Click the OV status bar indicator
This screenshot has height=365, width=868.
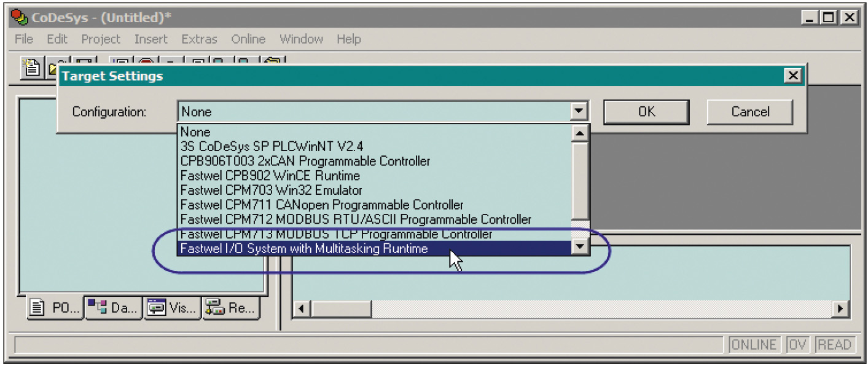pos(798,345)
